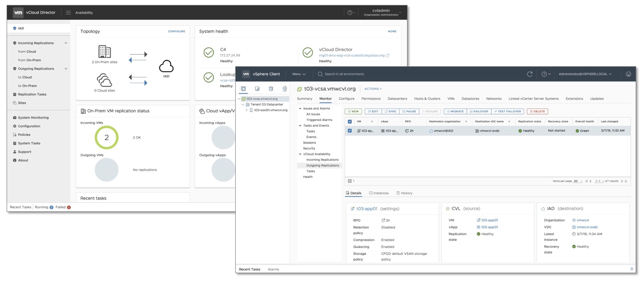Screen dimensions: 644x283
Task: Collapse the Incoming Replications sidebar section
Action: pos(66,43)
